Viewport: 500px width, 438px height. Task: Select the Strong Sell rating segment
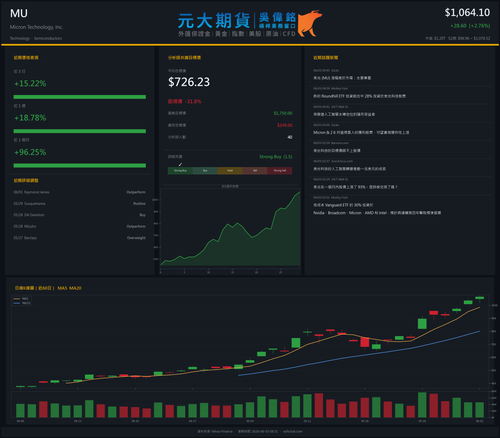[280, 171]
